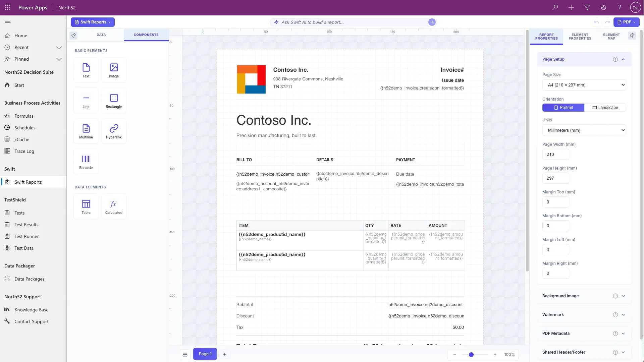Open the settings gear in the header

coord(603,7)
